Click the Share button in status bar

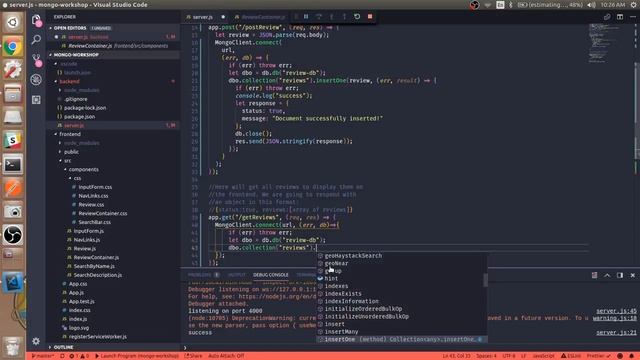[193, 356]
